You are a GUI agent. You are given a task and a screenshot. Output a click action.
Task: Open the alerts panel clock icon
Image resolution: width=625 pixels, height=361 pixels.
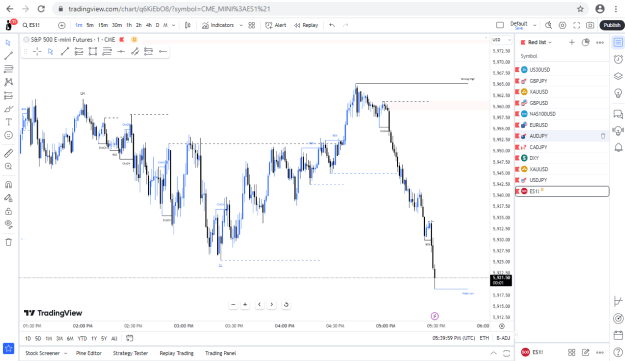(x=618, y=59)
